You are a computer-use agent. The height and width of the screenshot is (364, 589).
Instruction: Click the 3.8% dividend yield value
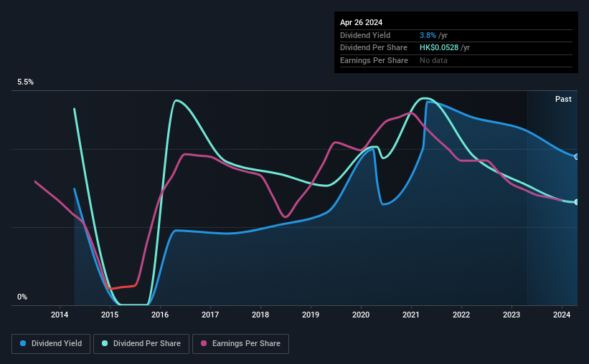pyautogui.click(x=428, y=35)
